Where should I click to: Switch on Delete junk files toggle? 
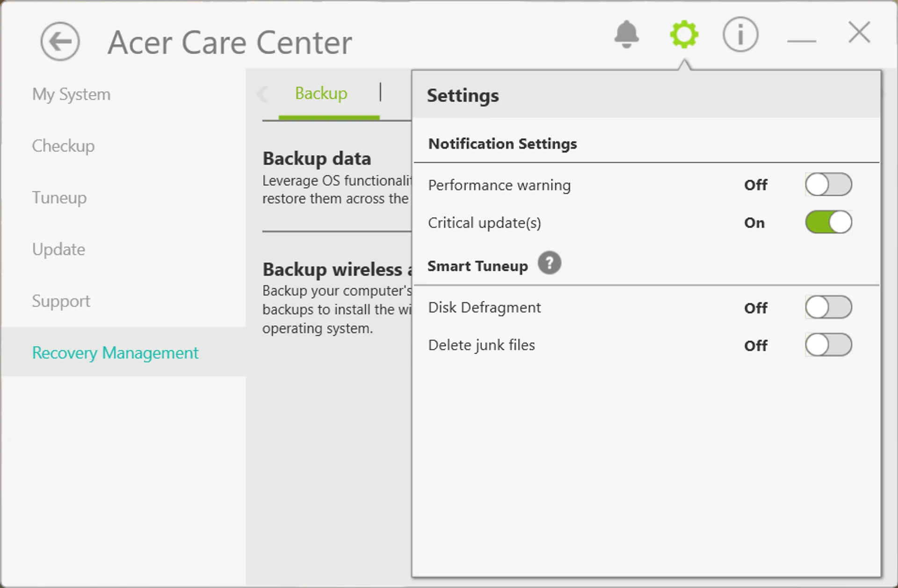[x=828, y=345]
